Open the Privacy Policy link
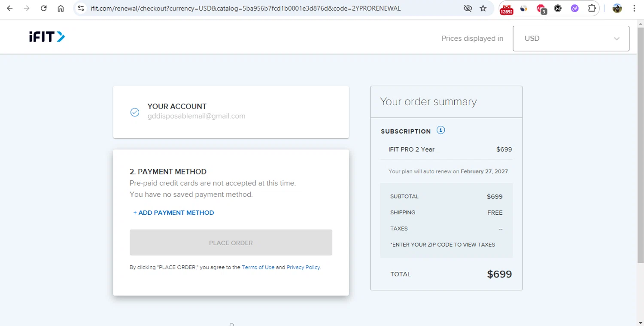The width and height of the screenshot is (644, 326). (x=303, y=267)
